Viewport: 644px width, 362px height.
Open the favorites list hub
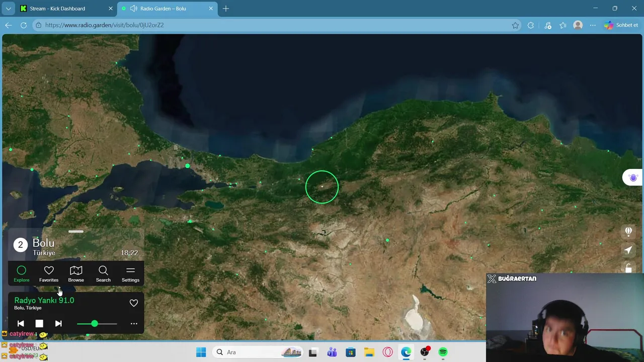[x=563, y=25]
